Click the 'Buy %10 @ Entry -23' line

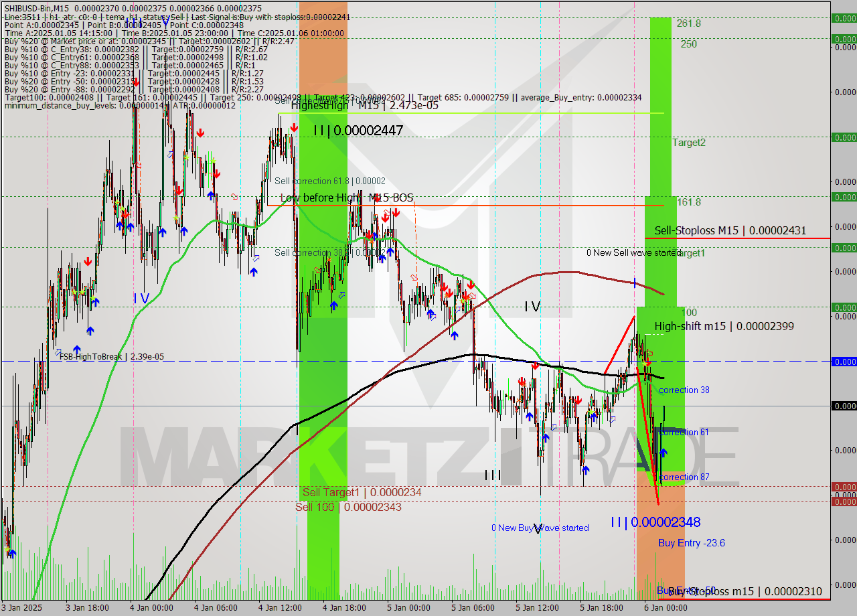pyautogui.click(x=135, y=74)
